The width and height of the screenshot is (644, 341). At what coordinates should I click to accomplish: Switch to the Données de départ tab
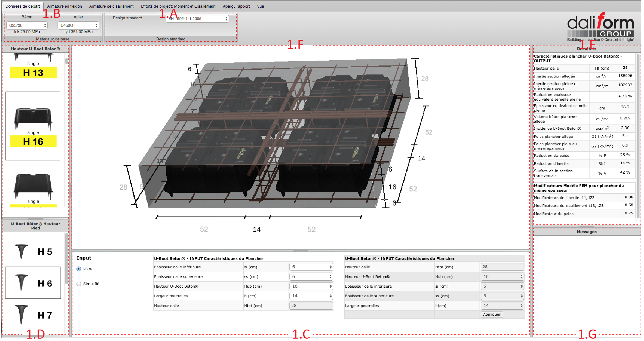(x=23, y=6)
